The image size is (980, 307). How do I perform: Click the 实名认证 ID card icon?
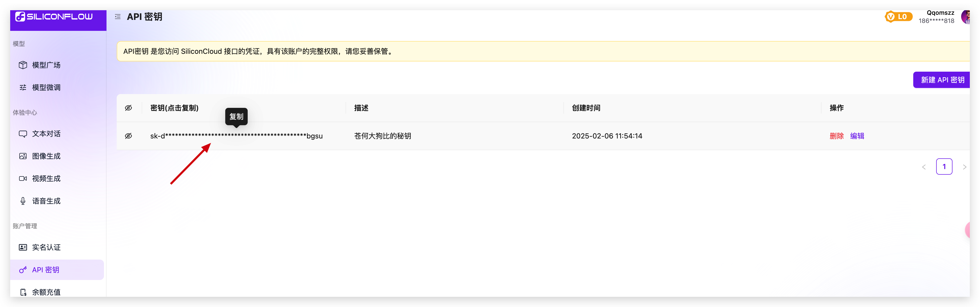click(x=23, y=248)
